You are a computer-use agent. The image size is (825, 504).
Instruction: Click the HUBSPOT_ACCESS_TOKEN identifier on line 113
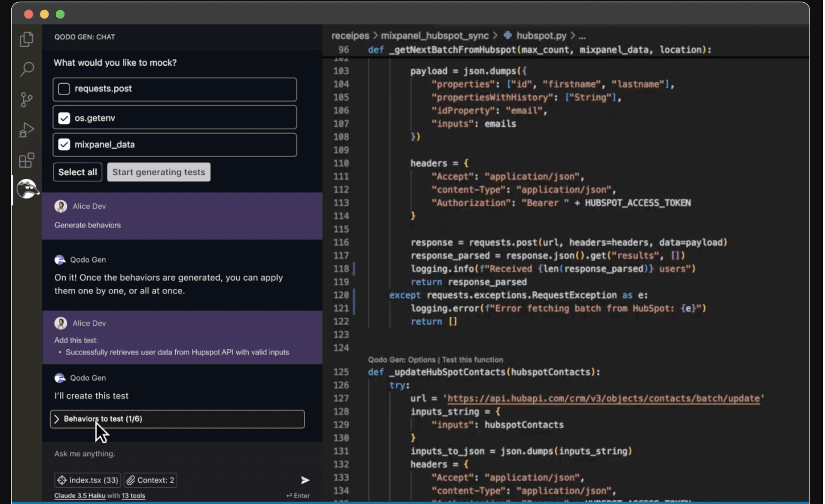pyautogui.click(x=638, y=203)
